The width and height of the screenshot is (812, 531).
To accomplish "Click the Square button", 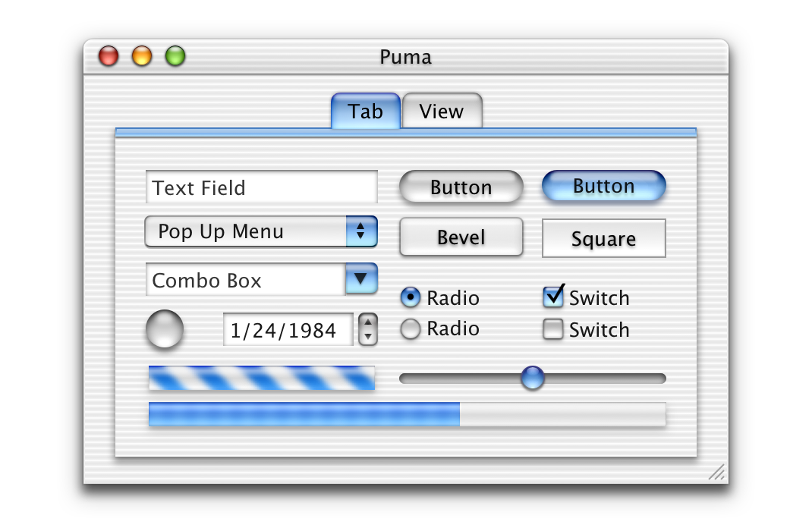I will (604, 238).
